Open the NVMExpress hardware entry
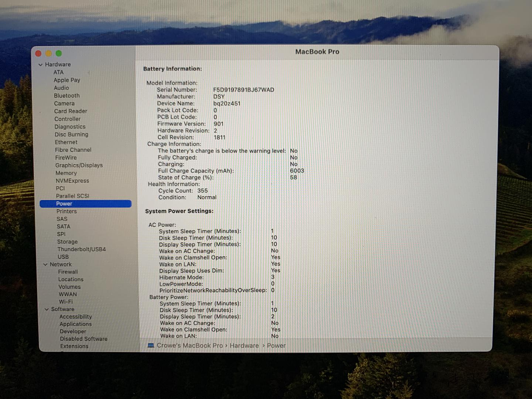Screen dimensions: 532x399 tap(72, 181)
